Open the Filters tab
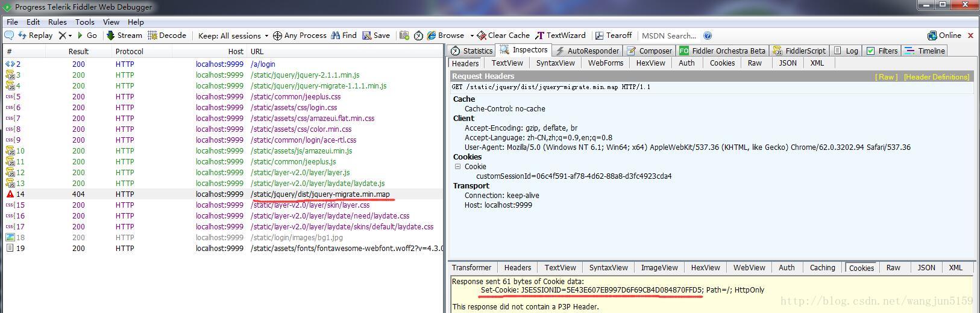The image size is (980, 313). 882,51
